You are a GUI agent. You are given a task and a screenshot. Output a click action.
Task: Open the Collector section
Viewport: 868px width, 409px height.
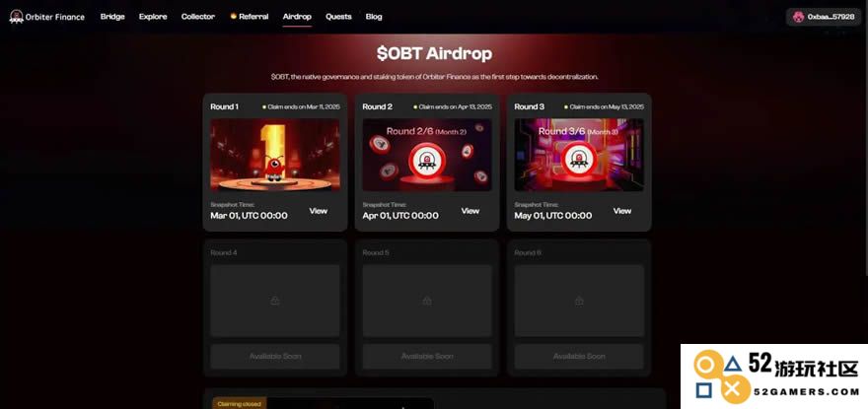pyautogui.click(x=197, y=17)
